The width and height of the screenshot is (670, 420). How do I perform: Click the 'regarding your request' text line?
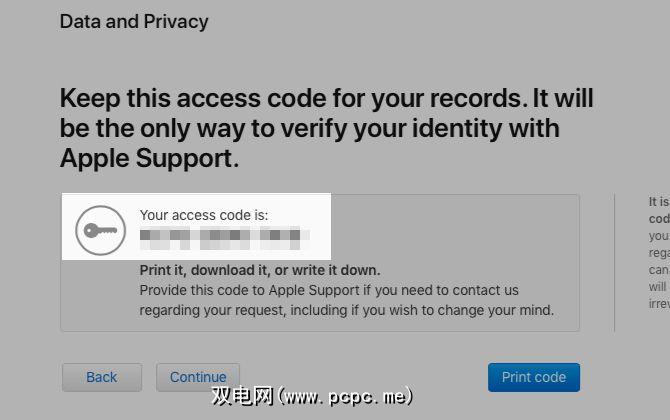346,310
